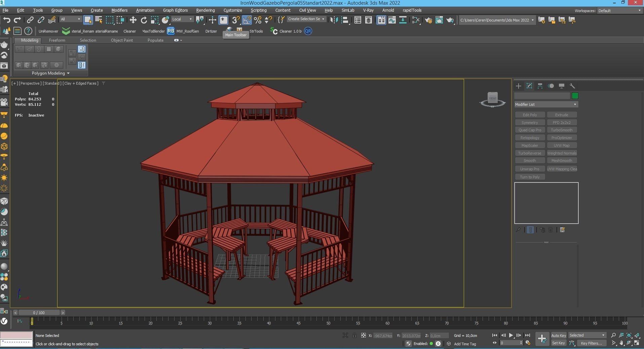This screenshot has height=349, width=644.
Task: Choose the Rectangular Selection Region icon
Action: click(x=110, y=20)
